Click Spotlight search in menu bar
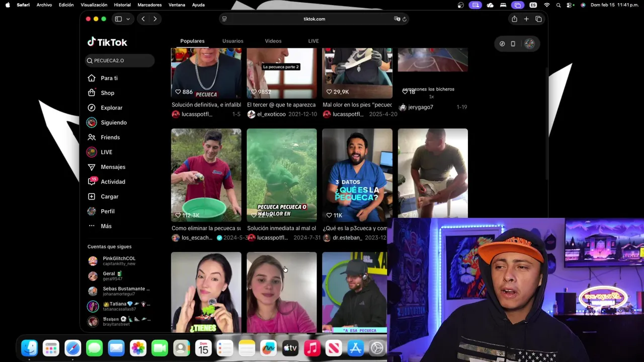This screenshot has width=644, height=362. (x=558, y=5)
